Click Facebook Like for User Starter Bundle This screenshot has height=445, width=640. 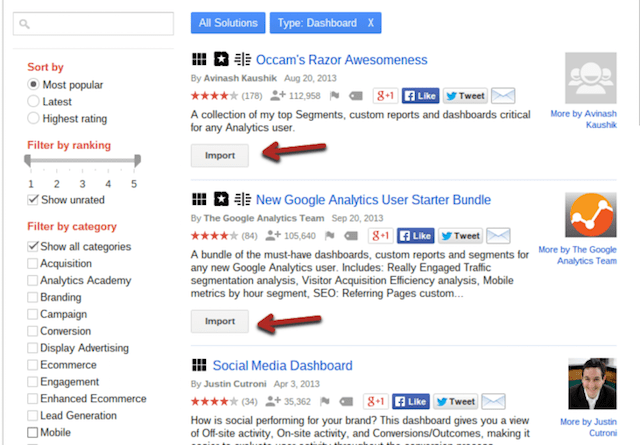click(416, 236)
